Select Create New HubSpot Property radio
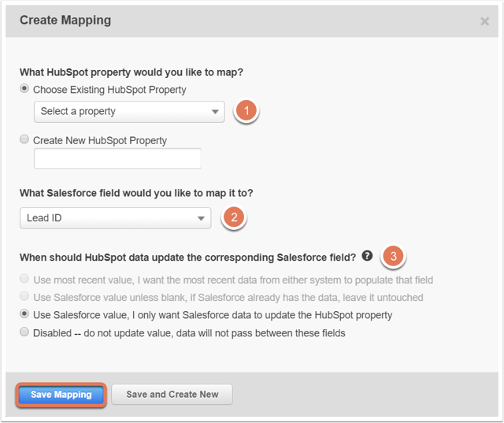The image size is (504, 423). (24, 139)
